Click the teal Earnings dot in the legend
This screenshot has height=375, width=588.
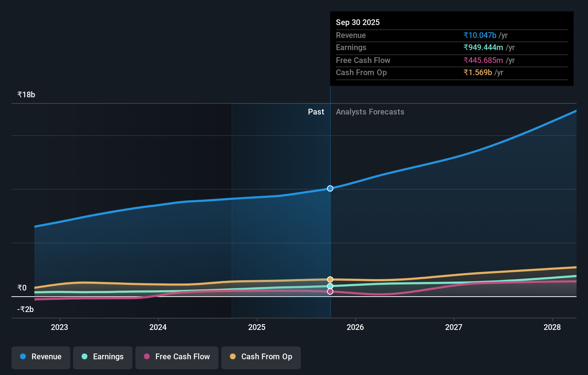point(84,357)
